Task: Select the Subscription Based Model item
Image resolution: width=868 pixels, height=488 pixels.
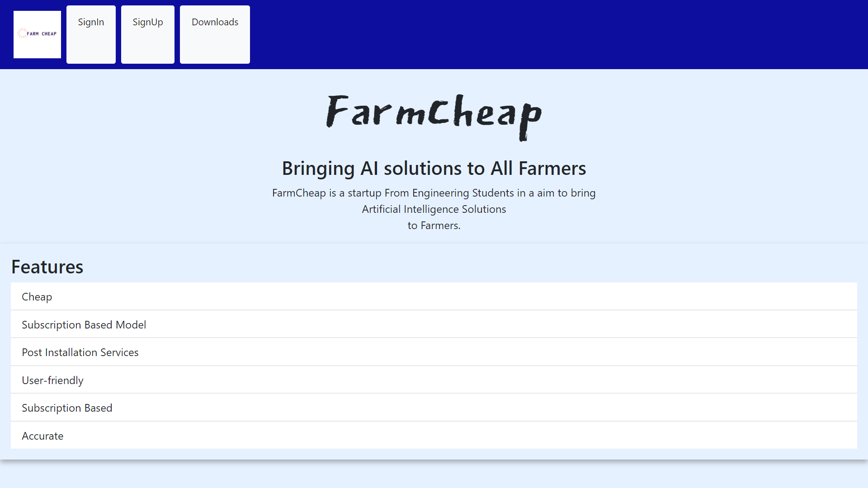Action: coord(84,325)
